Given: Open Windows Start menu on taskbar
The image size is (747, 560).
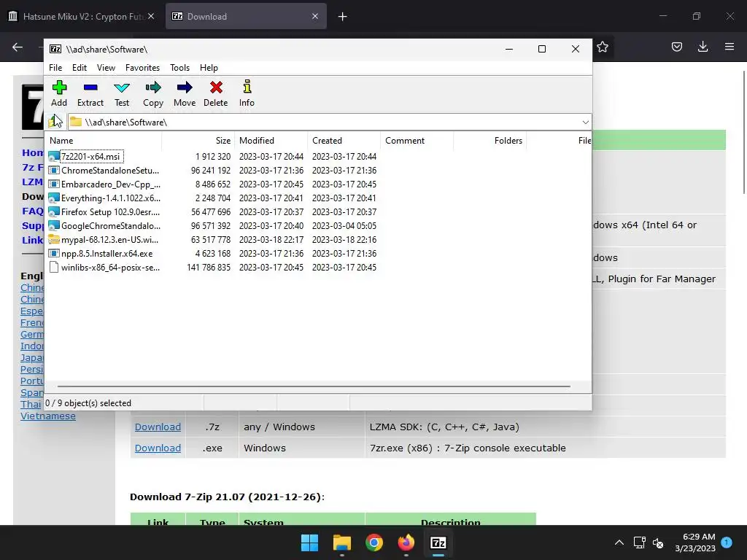Looking at the screenshot, I should [x=309, y=542].
